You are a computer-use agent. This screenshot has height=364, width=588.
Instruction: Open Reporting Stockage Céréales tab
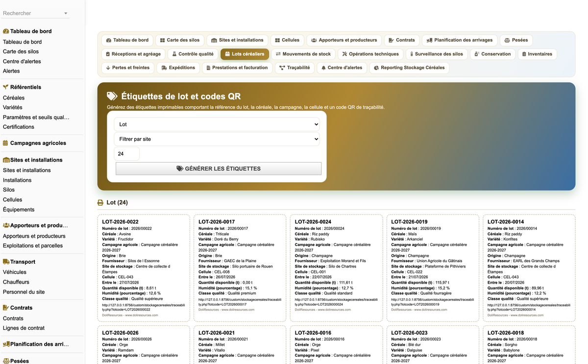click(409, 68)
